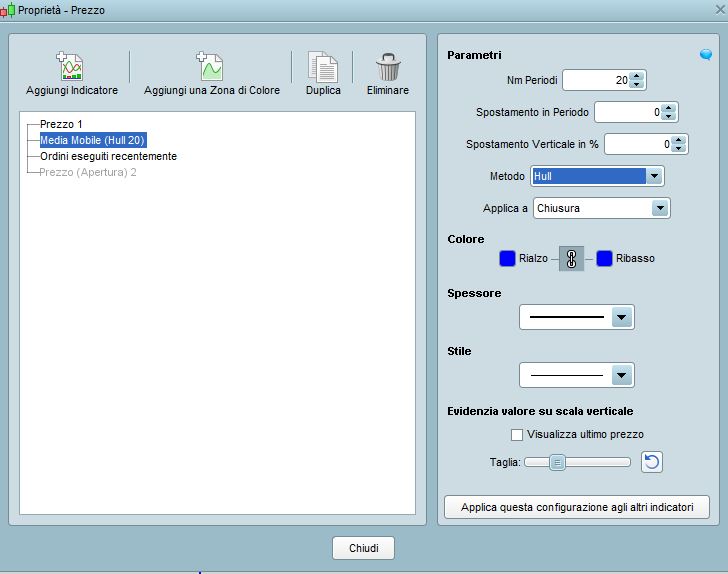Select greyed Prezzo (Apertura) 2 tree item

click(88, 172)
